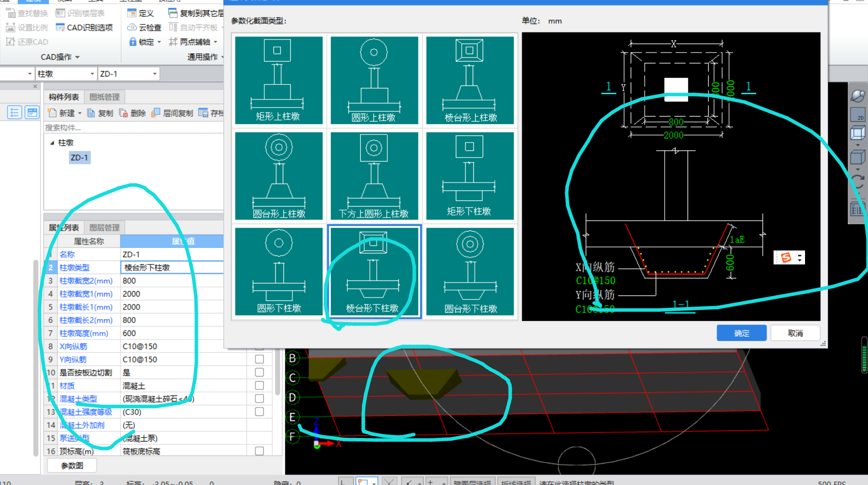The height and width of the screenshot is (485, 868).
Task: Close the left navigation panel
Action: (35, 86)
